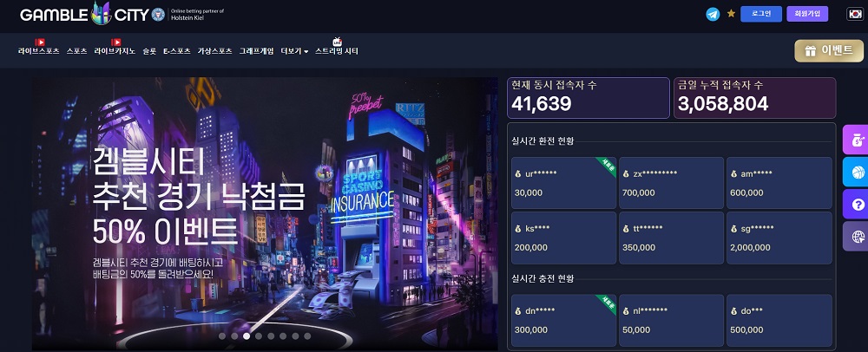Expand the 더보기 dropdown menu
868x352 pixels.
pos(294,51)
